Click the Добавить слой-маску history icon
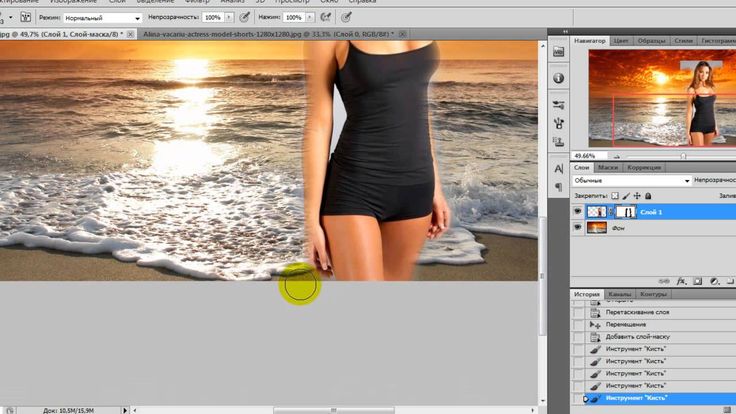 [x=595, y=337]
